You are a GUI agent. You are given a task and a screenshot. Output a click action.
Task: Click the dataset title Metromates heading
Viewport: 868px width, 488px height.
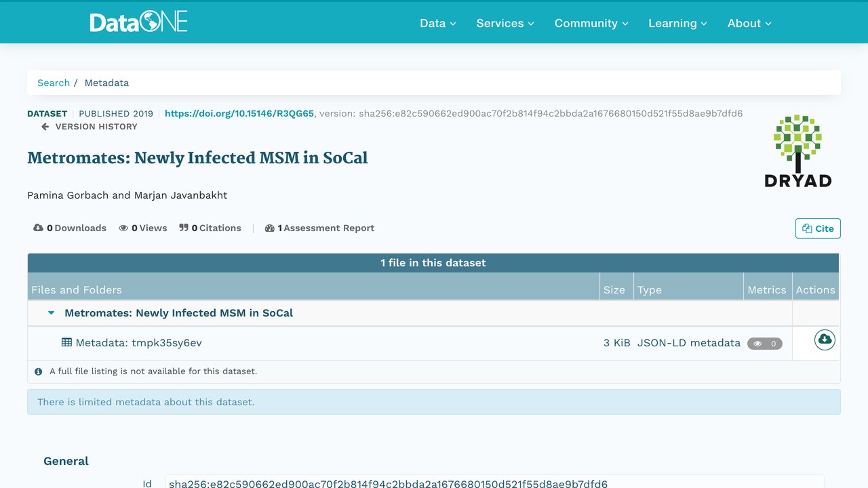click(197, 158)
